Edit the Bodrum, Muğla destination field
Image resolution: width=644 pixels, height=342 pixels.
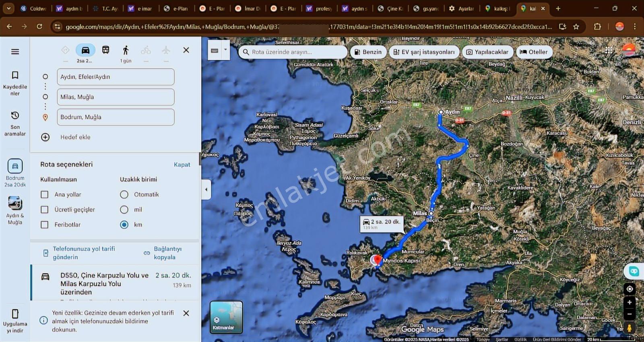116,117
